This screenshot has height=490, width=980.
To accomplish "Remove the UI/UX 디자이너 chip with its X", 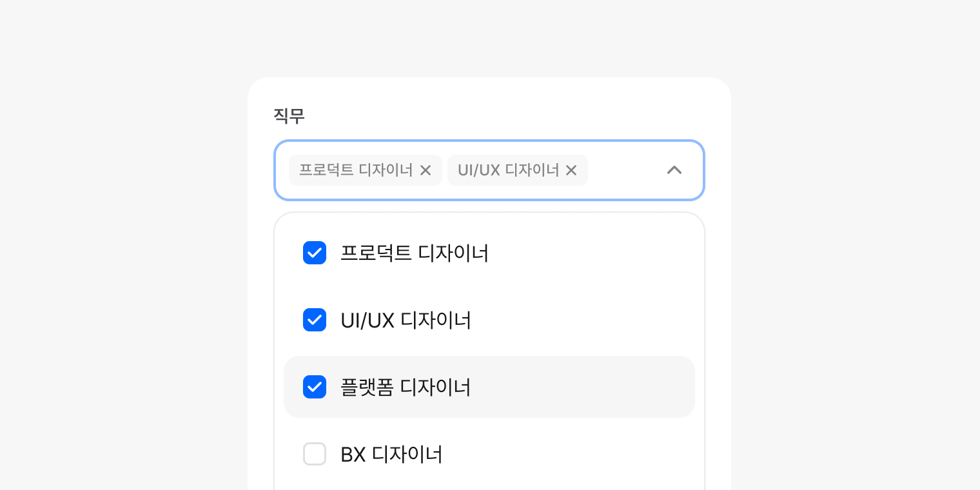I will [x=571, y=170].
